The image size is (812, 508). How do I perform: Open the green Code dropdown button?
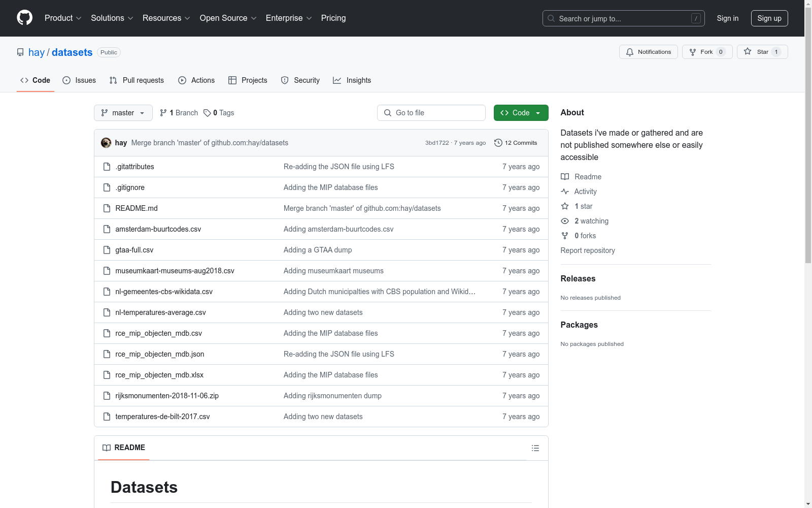521,113
